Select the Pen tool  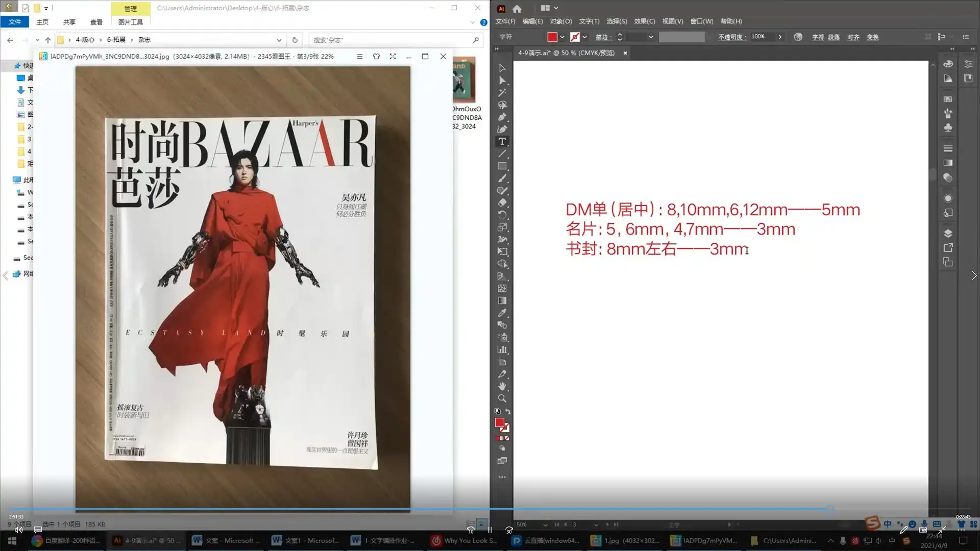(502, 117)
